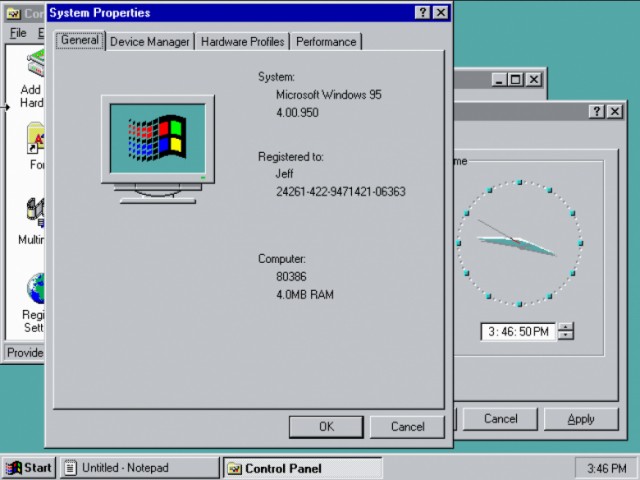640x480 pixels.
Task: Close the gray background window
Action: tap(533, 80)
